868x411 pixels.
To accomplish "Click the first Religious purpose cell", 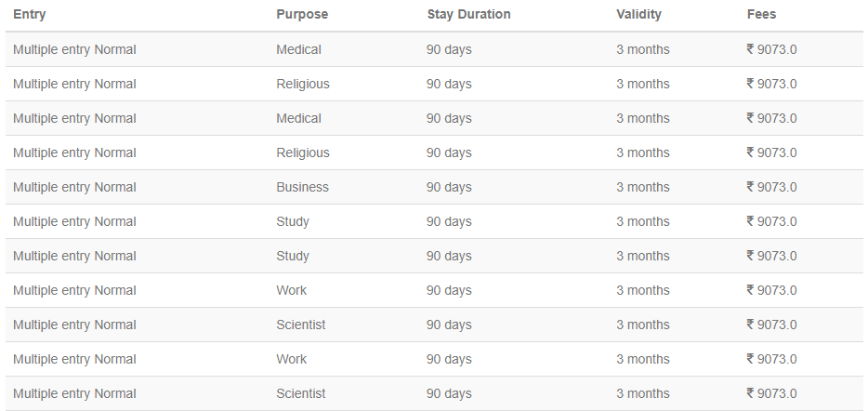I will (x=303, y=85).
